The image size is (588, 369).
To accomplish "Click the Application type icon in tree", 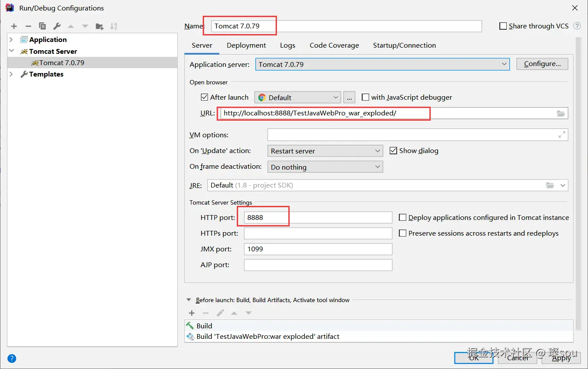I will pos(24,40).
